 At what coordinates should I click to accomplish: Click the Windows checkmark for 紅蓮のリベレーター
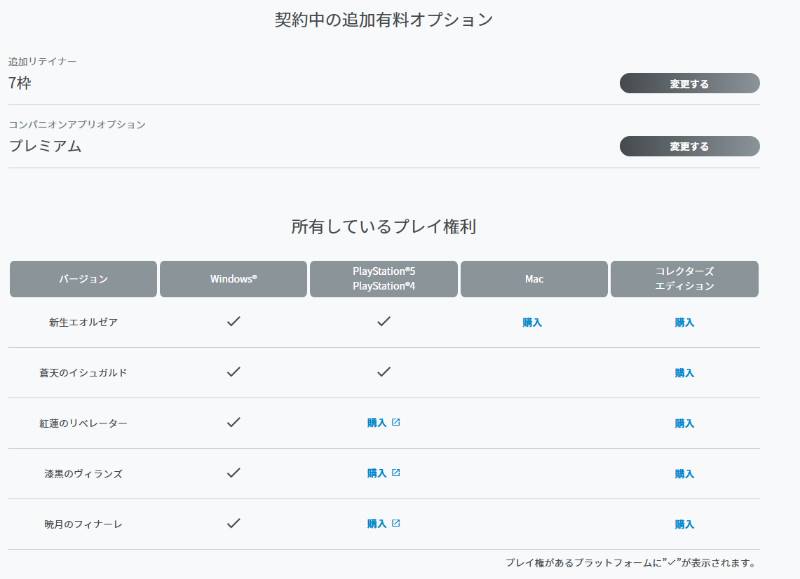(x=234, y=422)
